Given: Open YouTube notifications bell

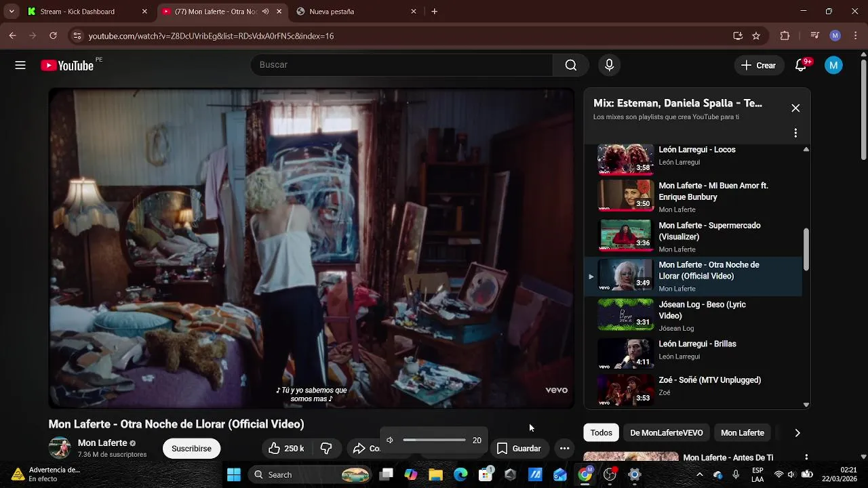Looking at the screenshot, I should pos(801,65).
